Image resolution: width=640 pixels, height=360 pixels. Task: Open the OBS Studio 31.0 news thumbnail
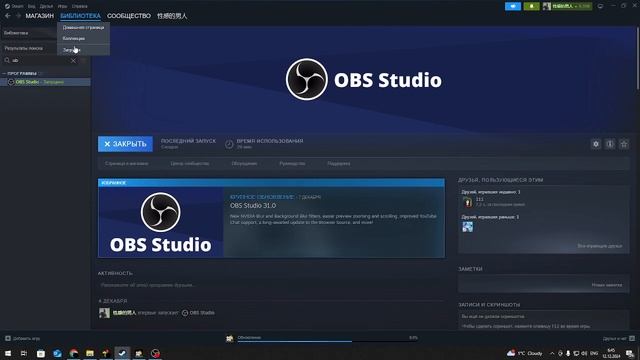click(161, 222)
